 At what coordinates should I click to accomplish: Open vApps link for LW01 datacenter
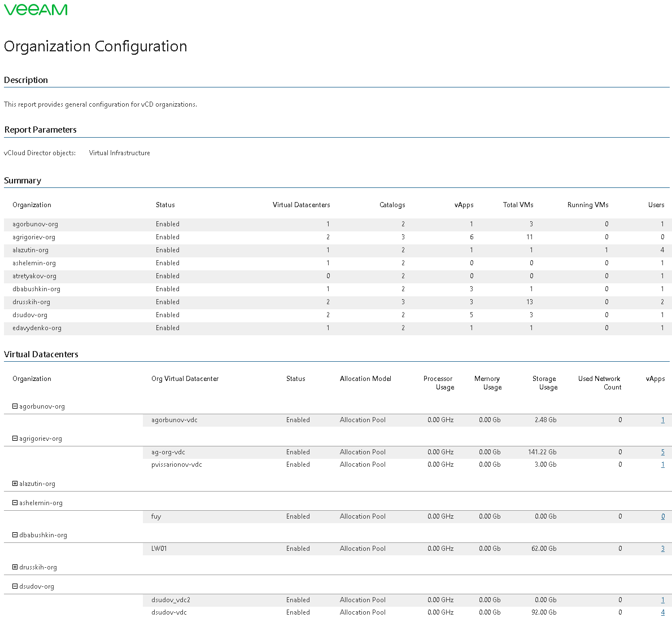[662, 549]
